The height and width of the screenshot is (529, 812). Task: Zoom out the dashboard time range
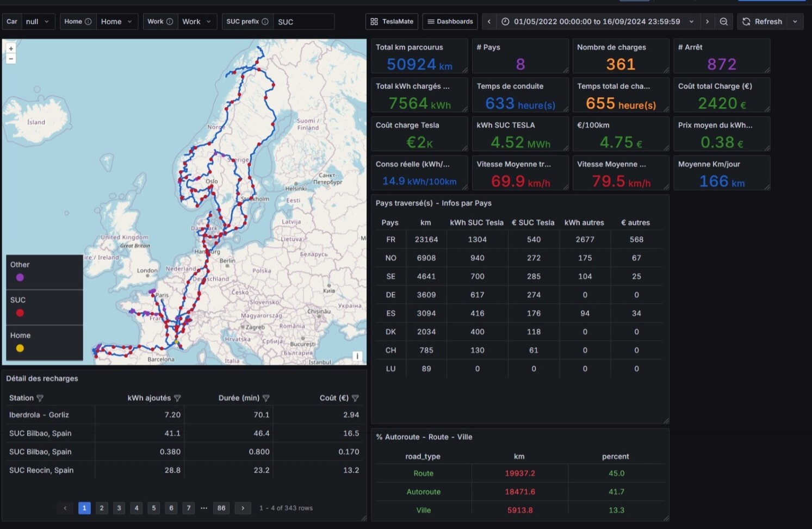point(724,22)
